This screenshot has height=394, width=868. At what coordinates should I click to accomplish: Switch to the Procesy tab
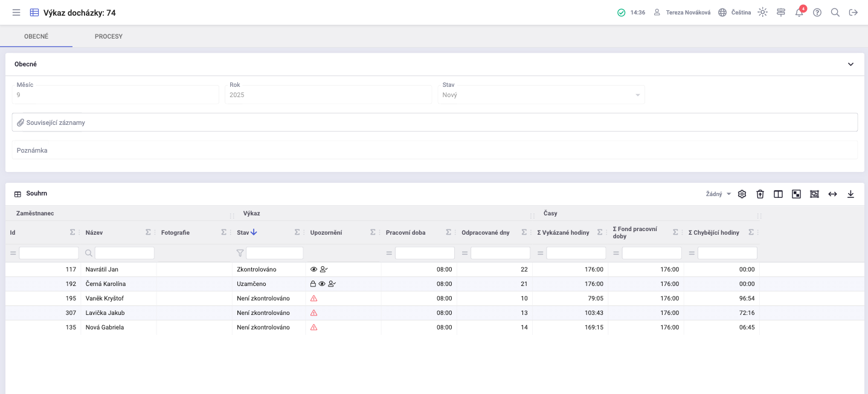coord(109,37)
